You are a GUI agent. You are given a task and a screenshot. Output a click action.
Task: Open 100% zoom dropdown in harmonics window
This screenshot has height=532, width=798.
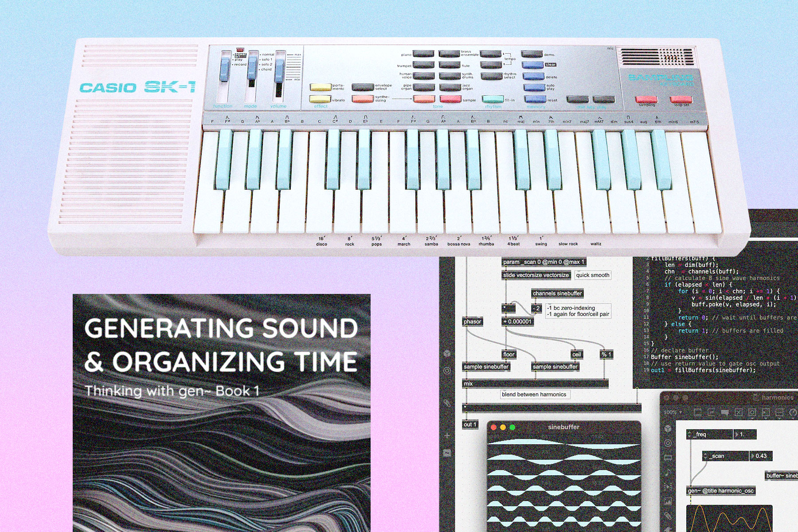click(672, 412)
